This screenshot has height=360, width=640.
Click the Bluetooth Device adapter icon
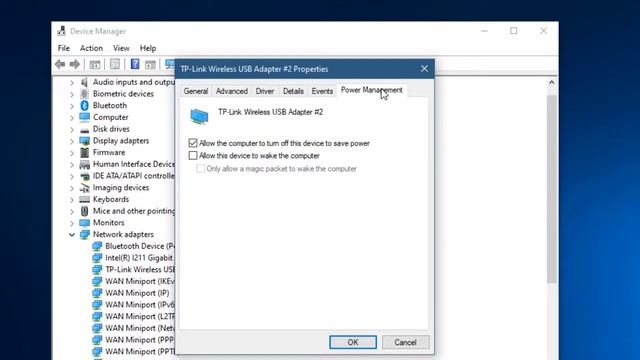click(x=97, y=246)
